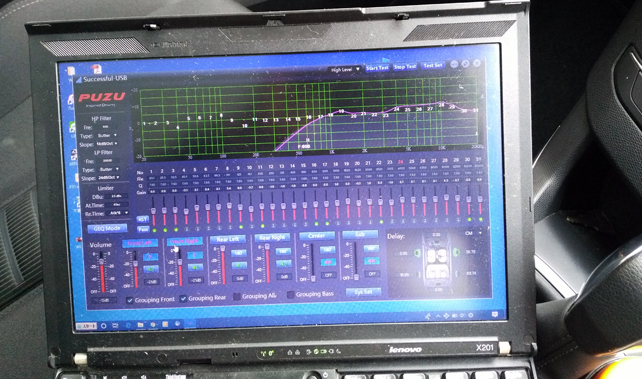Enable the Grouping All checkbox
This screenshot has height=379, width=642.
237,297
